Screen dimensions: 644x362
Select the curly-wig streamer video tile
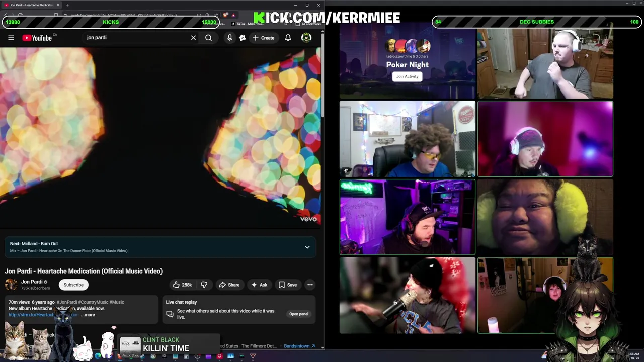tap(407, 139)
